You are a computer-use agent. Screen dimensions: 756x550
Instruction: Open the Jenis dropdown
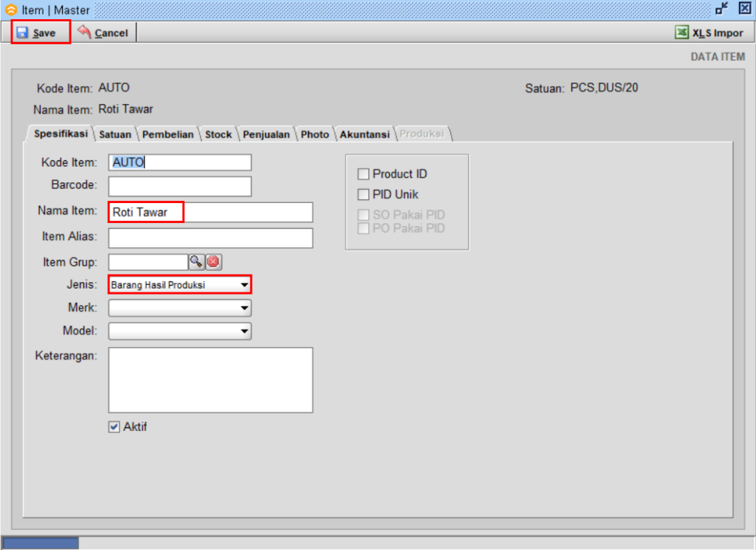tap(244, 284)
